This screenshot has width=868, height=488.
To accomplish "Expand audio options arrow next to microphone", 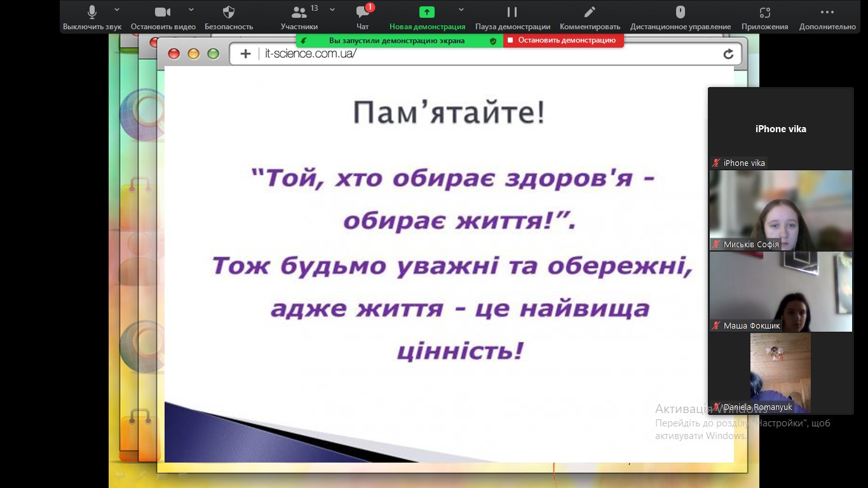I will tap(117, 10).
